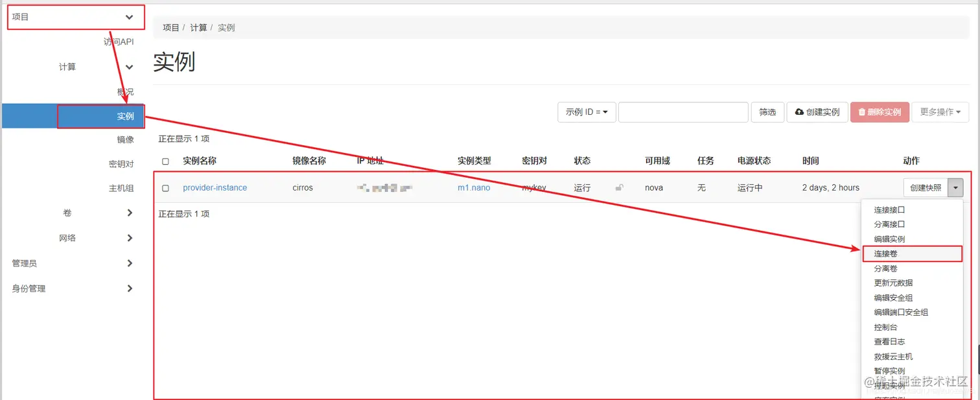Choose 编辑实例 from the actions menu
The width and height of the screenshot is (980, 400).
point(889,239)
